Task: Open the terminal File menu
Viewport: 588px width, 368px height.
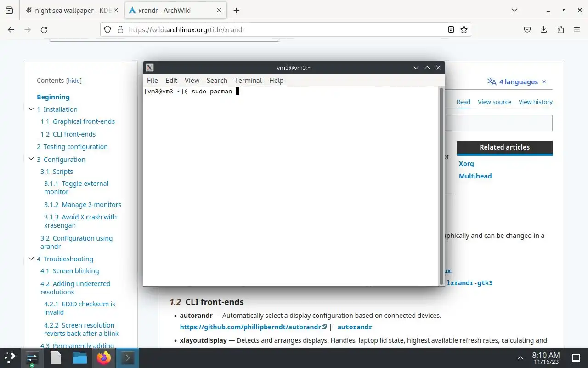Action: point(152,80)
